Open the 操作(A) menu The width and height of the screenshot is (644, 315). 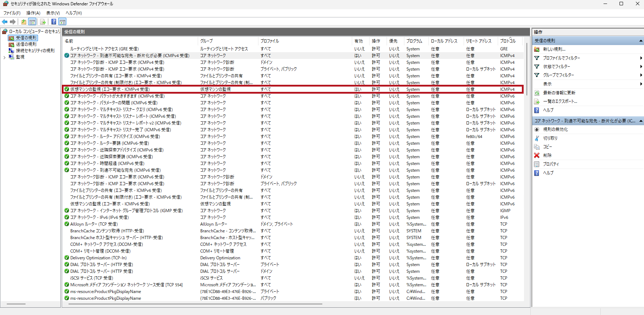pos(33,13)
